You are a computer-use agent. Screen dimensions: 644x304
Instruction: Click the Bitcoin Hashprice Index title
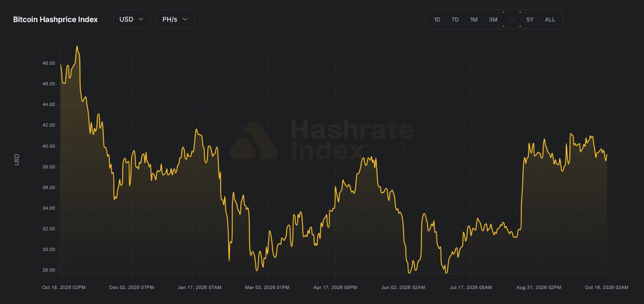pyautogui.click(x=55, y=20)
